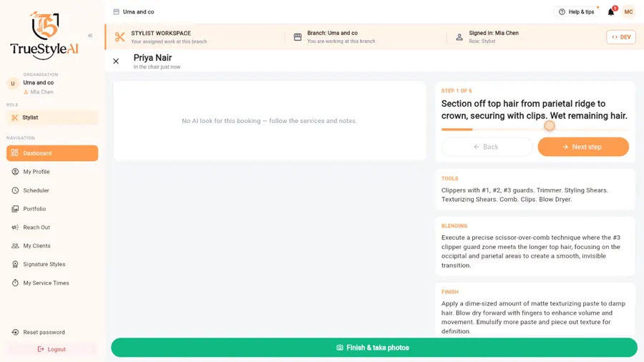Click the FINISH section heading
Screen dimensions: 644x362
click(x=450, y=292)
